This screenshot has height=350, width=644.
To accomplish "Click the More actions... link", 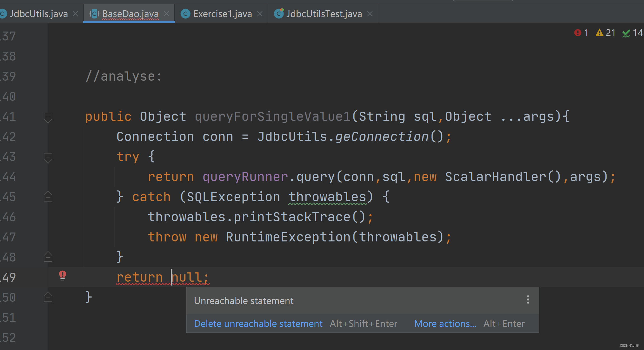I will [445, 323].
